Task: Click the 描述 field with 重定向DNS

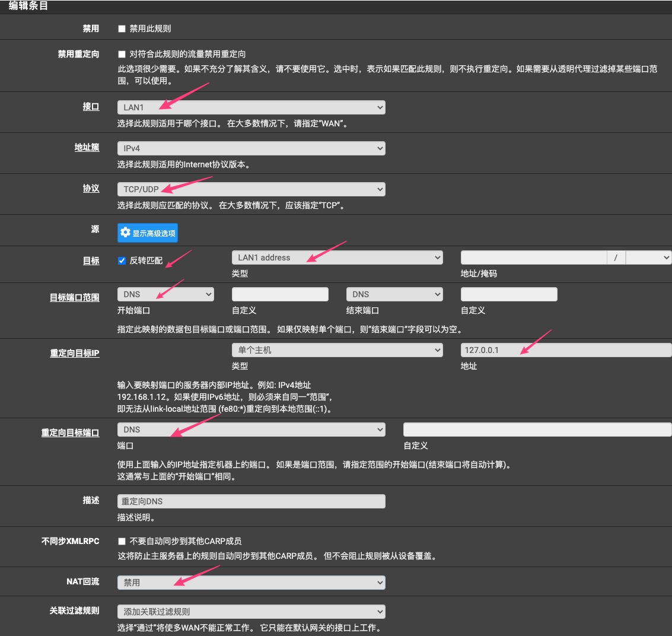Action: point(251,501)
